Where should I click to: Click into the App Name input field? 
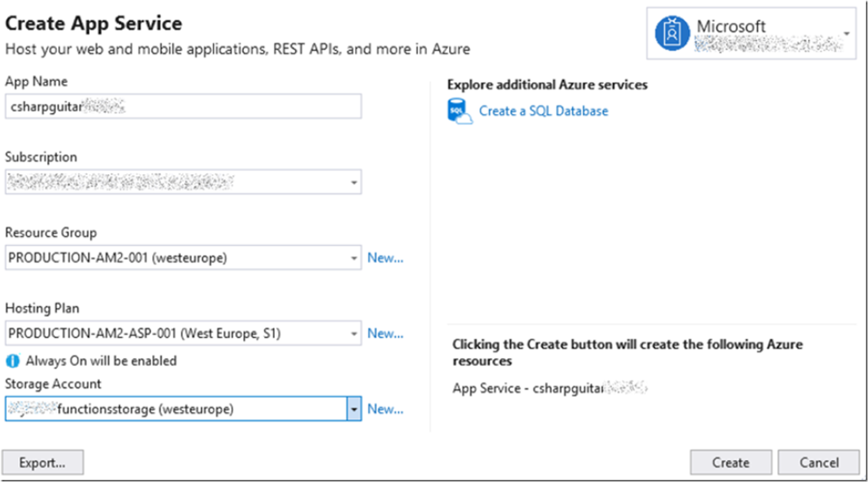[x=183, y=107]
